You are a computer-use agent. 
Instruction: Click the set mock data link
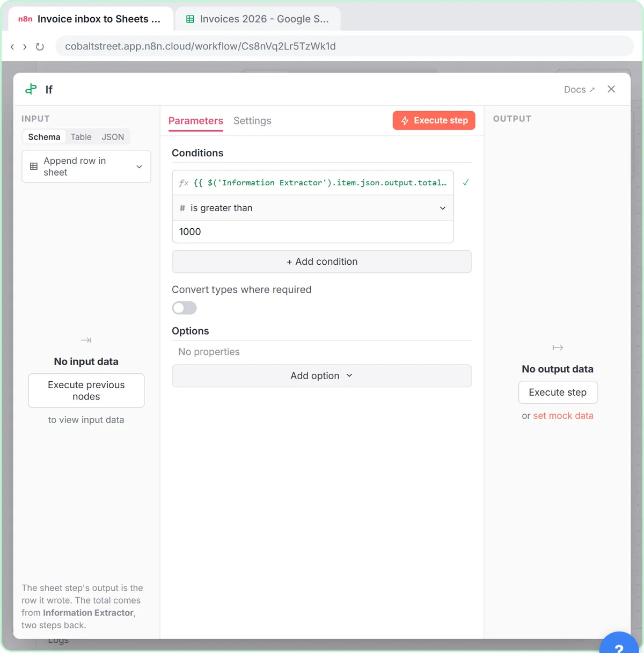563,416
